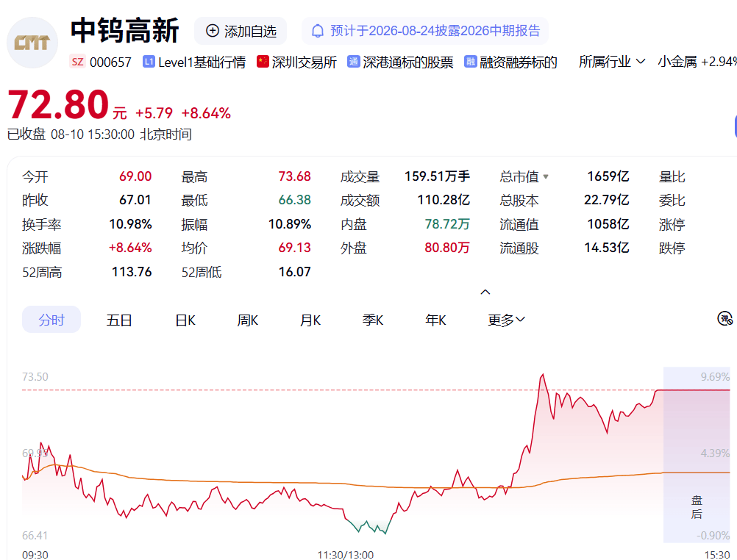The image size is (737, 560).
Task: Select the 分时 chart tab
Action: 51,320
